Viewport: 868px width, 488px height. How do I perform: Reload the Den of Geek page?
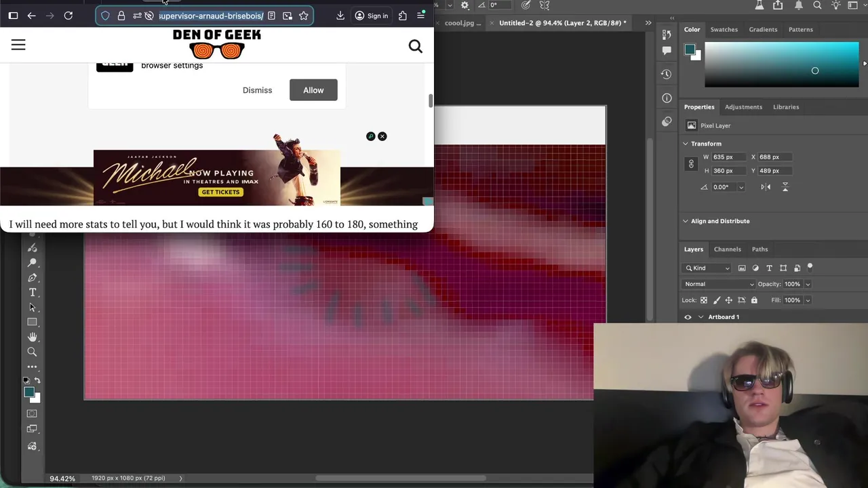(x=68, y=16)
